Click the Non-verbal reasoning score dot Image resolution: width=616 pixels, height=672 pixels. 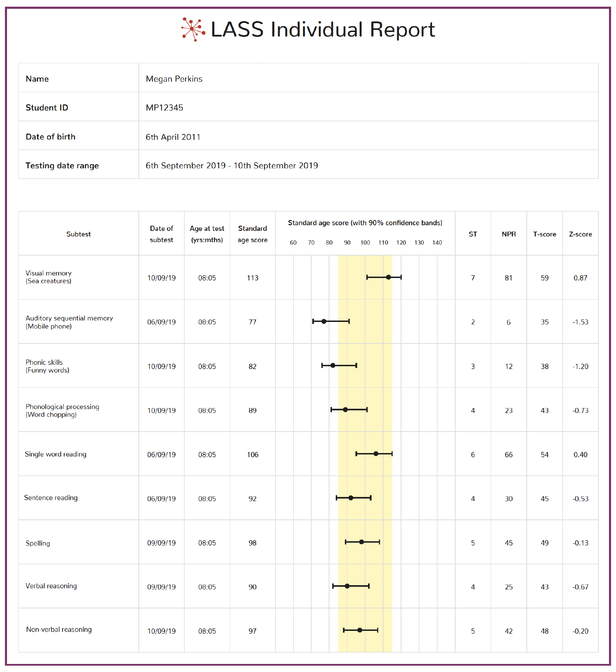point(360,630)
